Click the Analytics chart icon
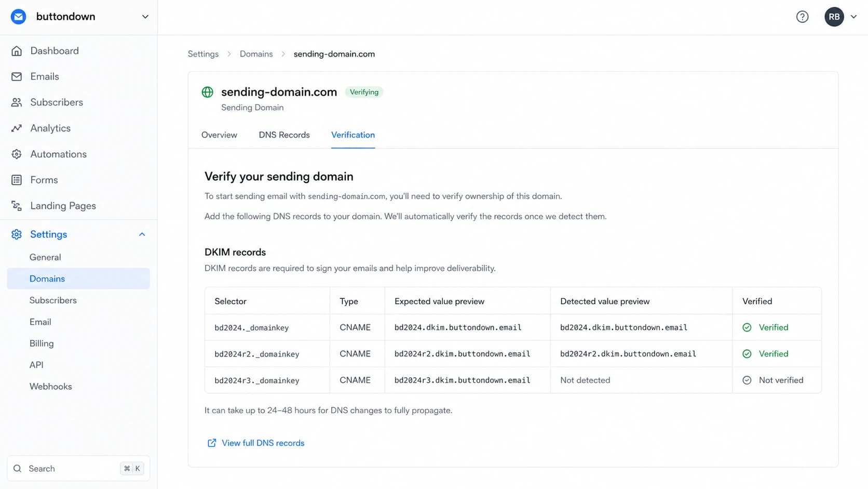 17,128
